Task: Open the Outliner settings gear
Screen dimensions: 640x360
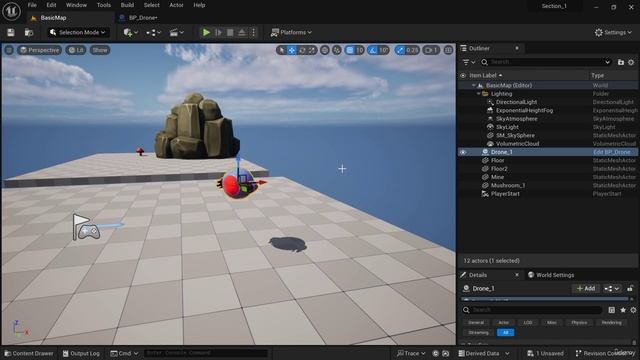Action: pos(631,62)
